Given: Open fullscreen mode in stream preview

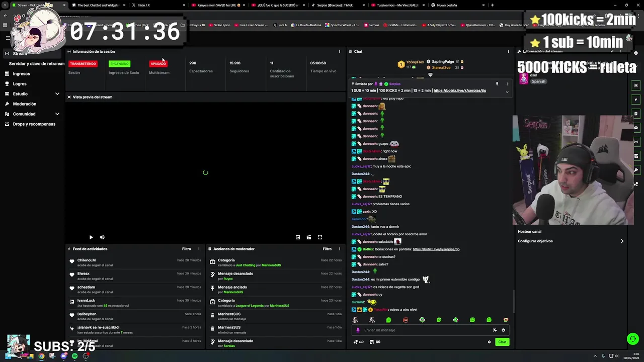Looking at the screenshot, I should tap(320, 237).
